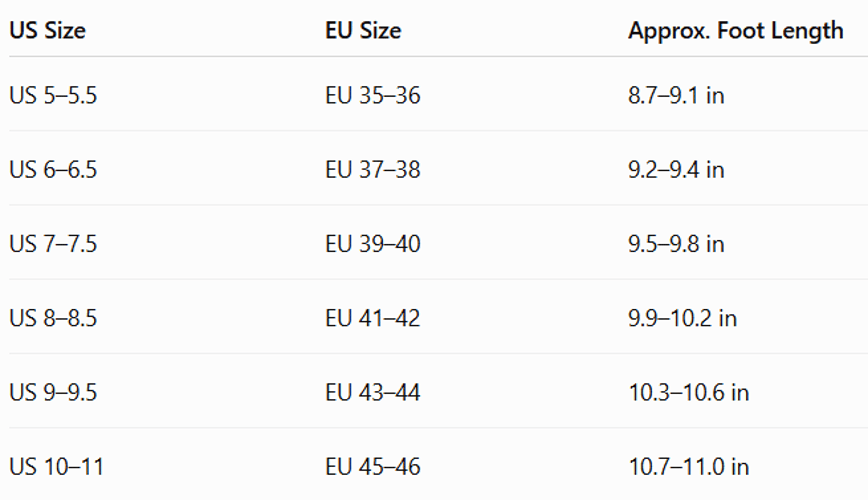Select the EU 35–36 cell
This screenshot has width=868, height=500.
[x=373, y=95]
